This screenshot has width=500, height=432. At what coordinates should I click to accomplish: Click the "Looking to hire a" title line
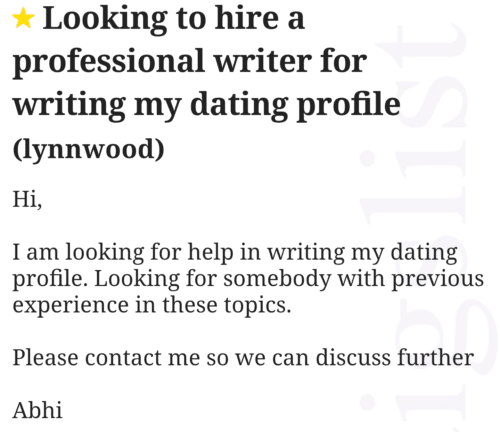click(174, 19)
